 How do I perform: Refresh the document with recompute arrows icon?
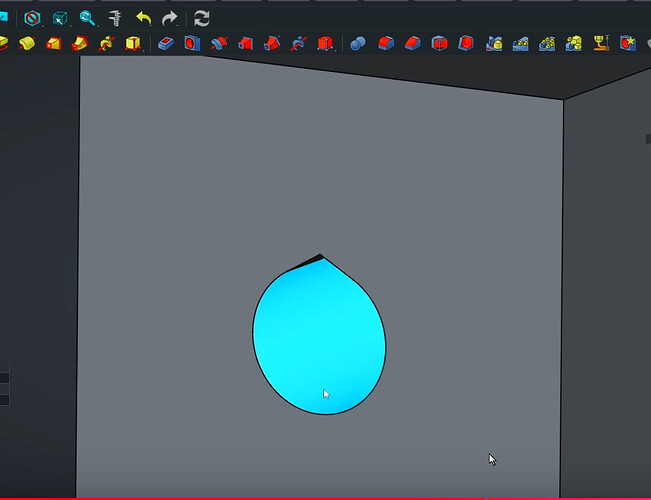point(202,18)
